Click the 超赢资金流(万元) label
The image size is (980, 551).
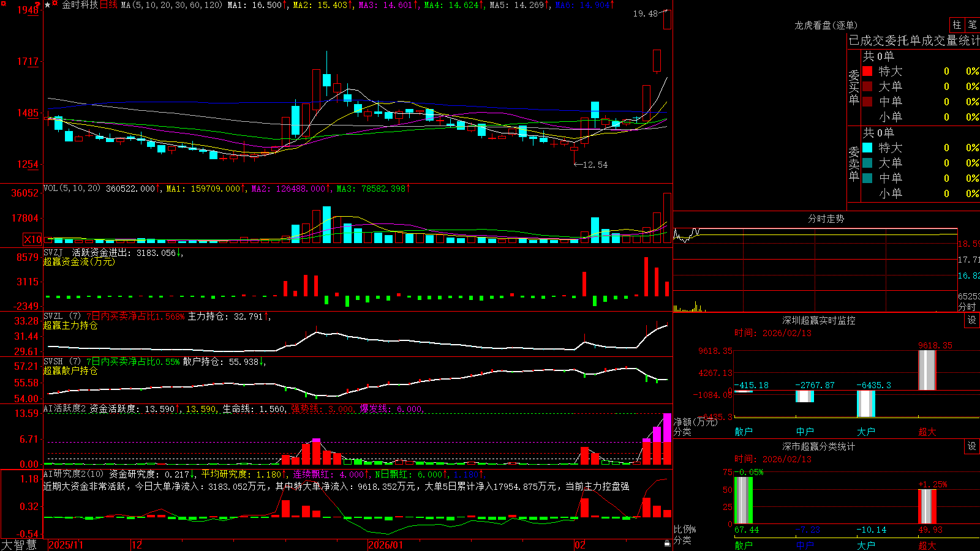point(79,261)
